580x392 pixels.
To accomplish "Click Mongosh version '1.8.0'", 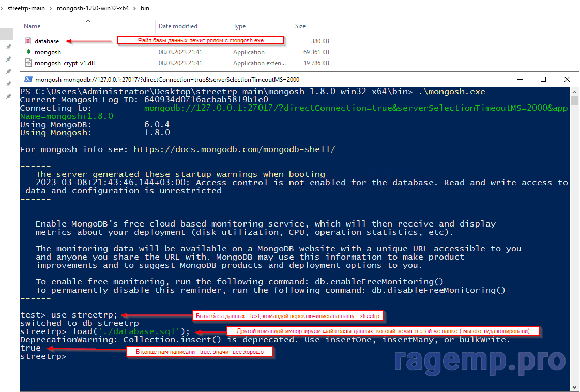I will 157,133.
